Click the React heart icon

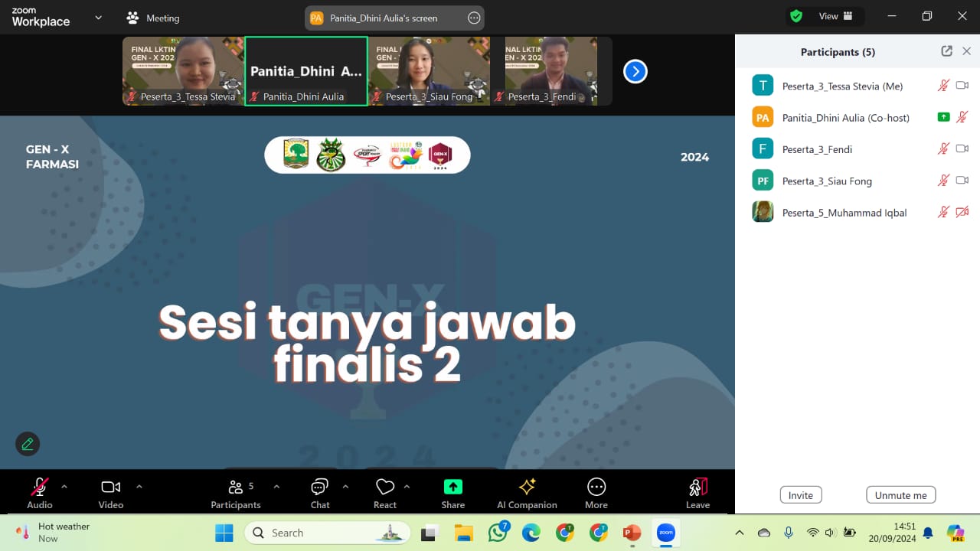click(x=384, y=493)
